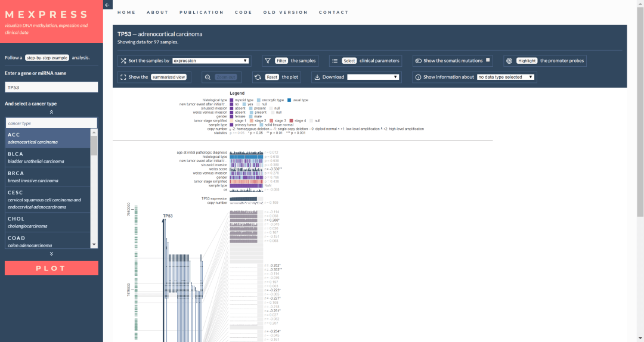Image resolution: width=644 pixels, height=342 pixels.
Task: Open the ABOUT menu item
Action: [157, 13]
